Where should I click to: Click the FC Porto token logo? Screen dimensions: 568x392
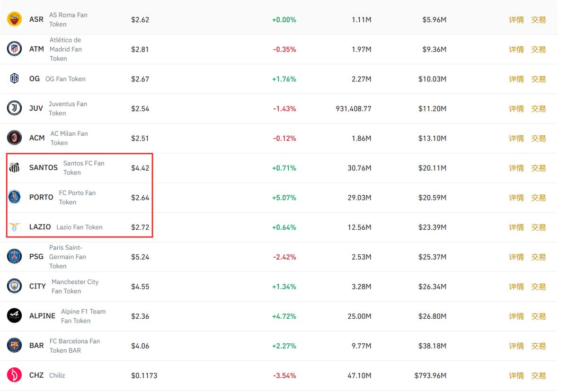point(14,197)
